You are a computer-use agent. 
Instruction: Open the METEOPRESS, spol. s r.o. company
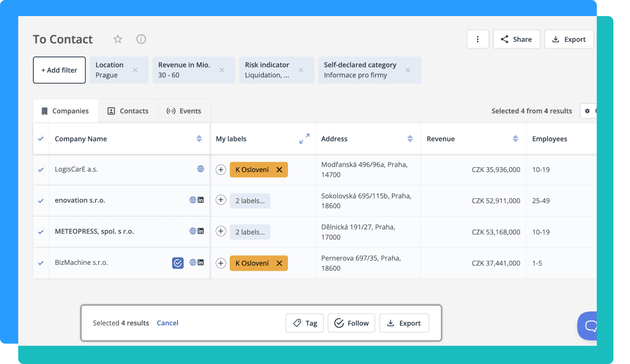click(94, 232)
